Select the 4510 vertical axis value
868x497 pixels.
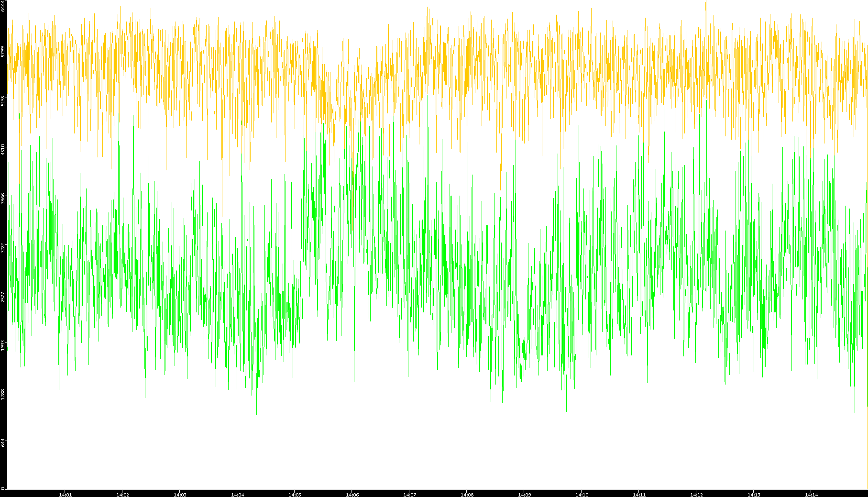[x=3, y=150]
